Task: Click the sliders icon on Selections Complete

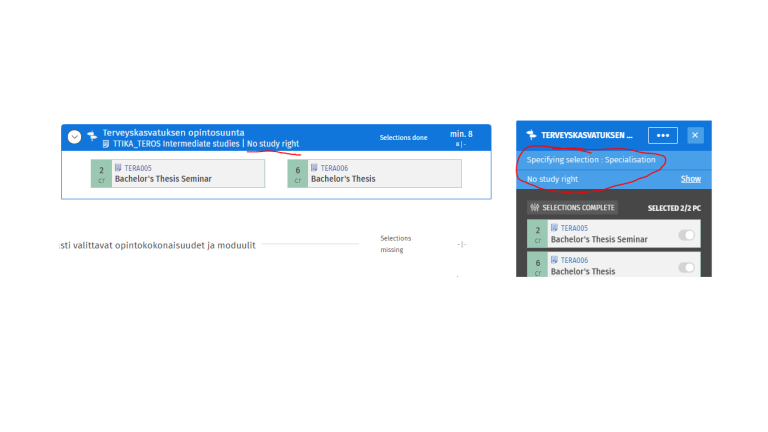Action: point(534,208)
